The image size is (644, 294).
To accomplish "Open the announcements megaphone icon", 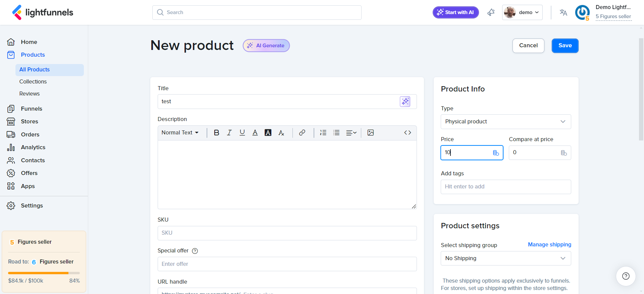I will click(491, 12).
